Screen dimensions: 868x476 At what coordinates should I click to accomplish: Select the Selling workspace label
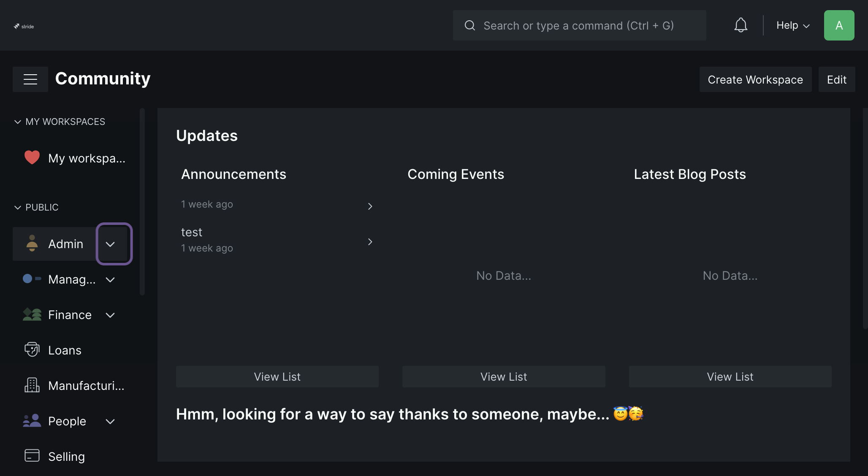66,457
